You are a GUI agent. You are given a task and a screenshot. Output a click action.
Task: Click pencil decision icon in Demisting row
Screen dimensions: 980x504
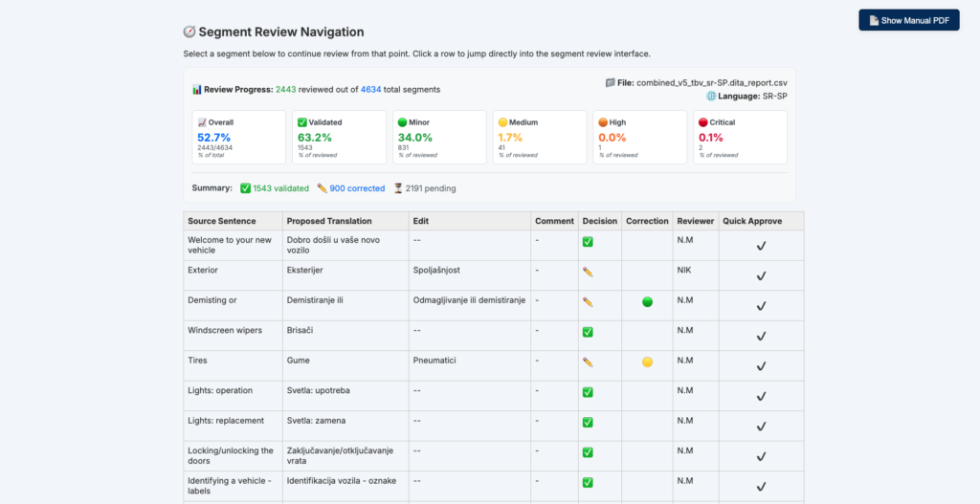pyautogui.click(x=588, y=302)
